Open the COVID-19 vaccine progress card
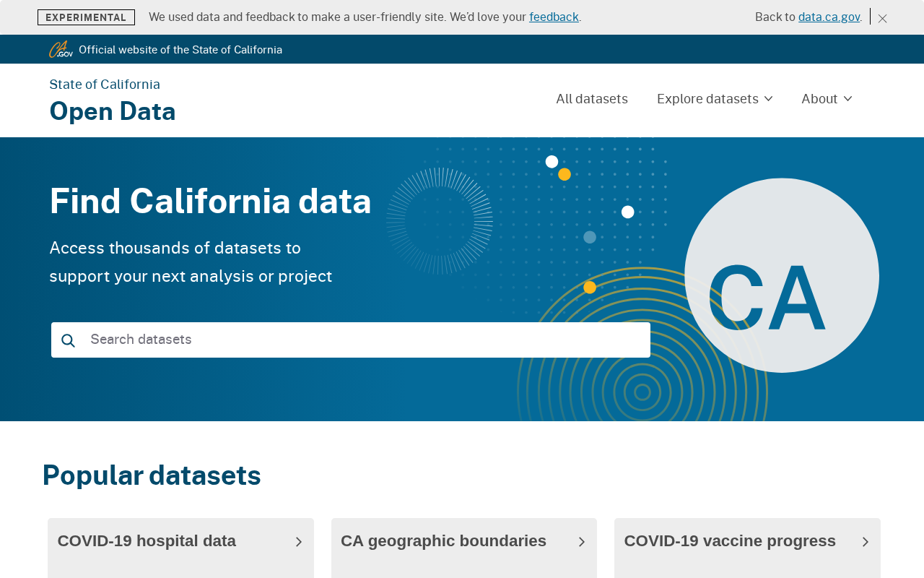Screen dimensions: 924x578 tap(730, 541)
